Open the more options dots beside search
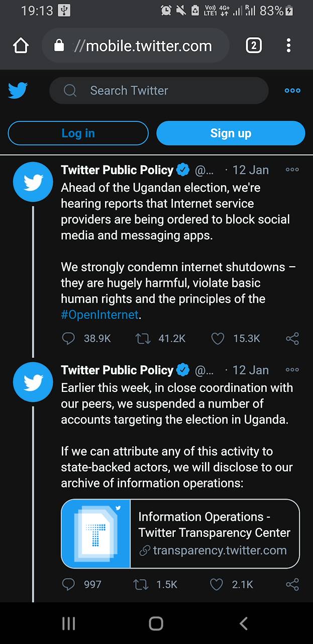This screenshot has height=644, width=313. (292, 91)
